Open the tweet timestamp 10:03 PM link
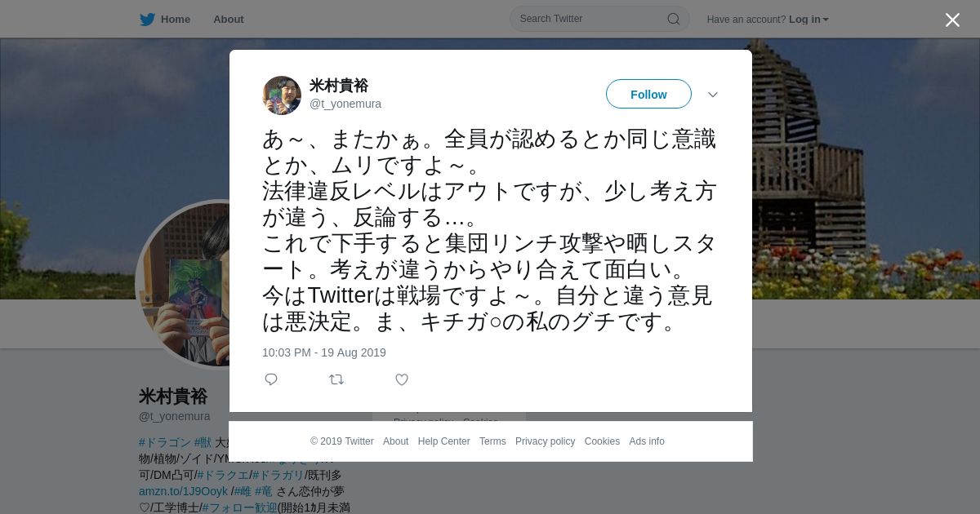 (x=324, y=352)
